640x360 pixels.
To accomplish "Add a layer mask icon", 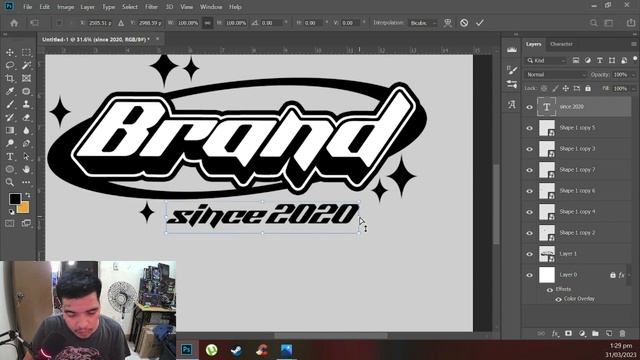I will (x=568, y=333).
